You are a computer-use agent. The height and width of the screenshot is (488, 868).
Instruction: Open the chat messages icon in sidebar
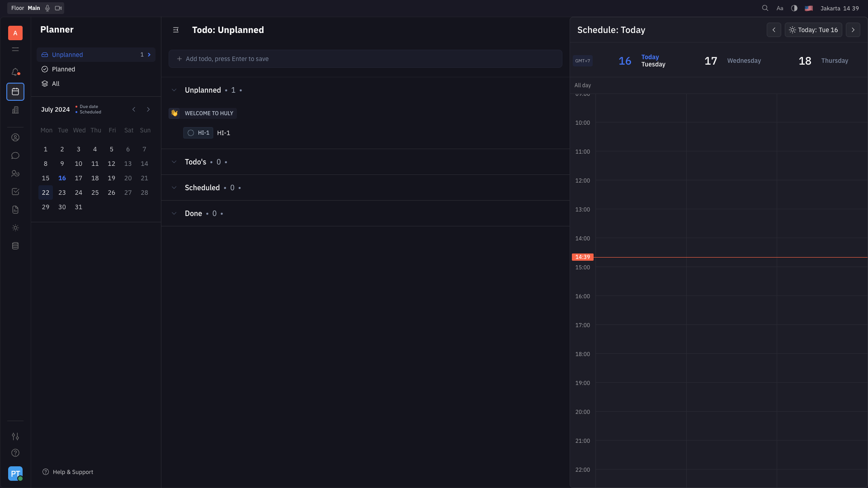coord(15,155)
